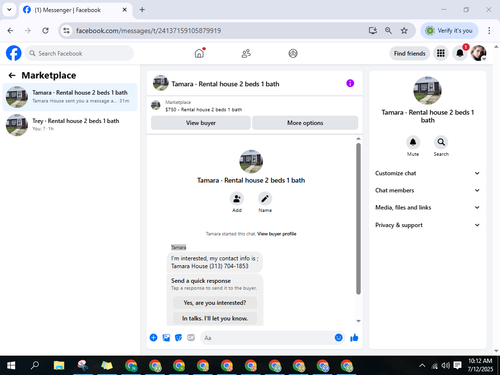The height and width of the screenshot is (375, 500).
Task: Open the Groups icon in top navigation
Action: click(293, 53)
